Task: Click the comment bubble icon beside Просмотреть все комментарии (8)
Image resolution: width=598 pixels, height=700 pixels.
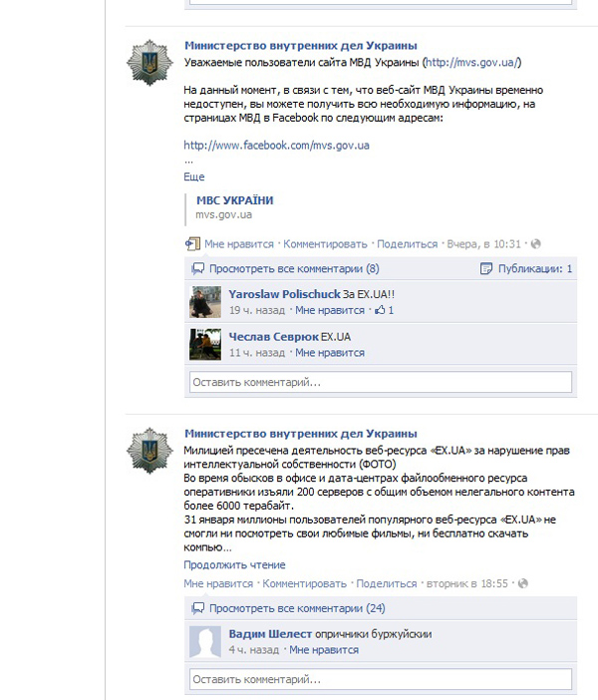Action: coord(197,269)
